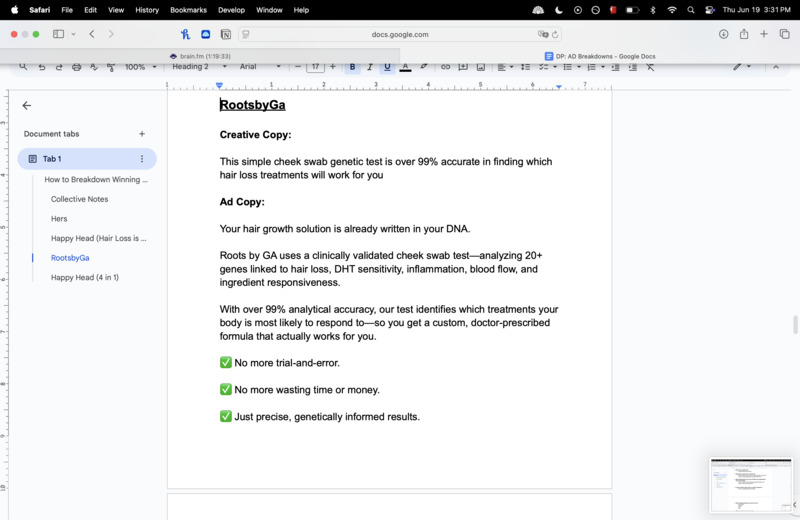Insert an image

(481, 67)
